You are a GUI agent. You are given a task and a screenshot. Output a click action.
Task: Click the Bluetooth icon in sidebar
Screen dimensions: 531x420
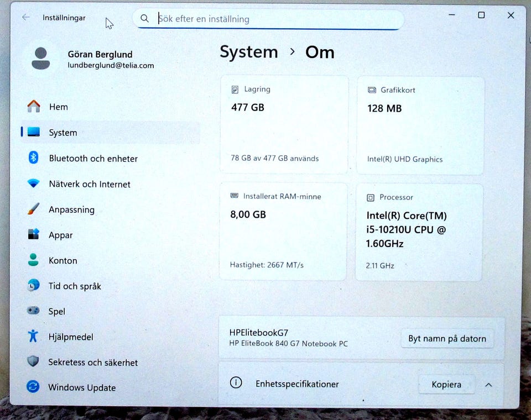(x=33, y=158)
